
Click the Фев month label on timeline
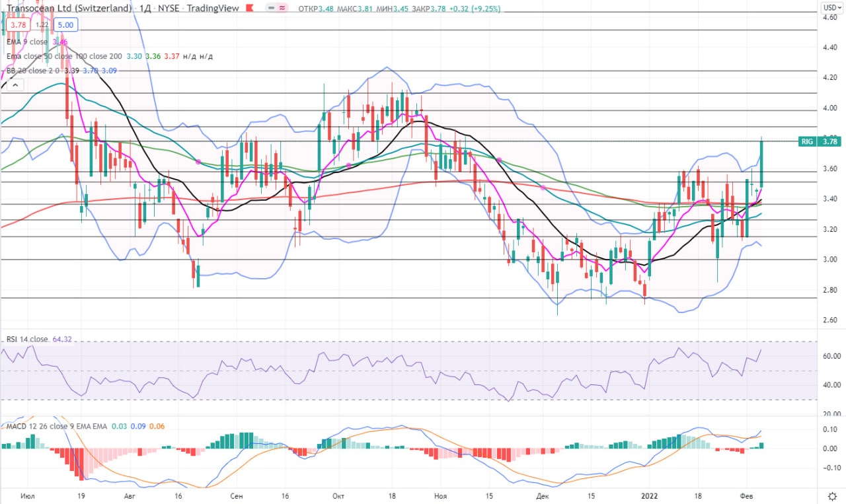pyautogui.click(x=746, y=495)
